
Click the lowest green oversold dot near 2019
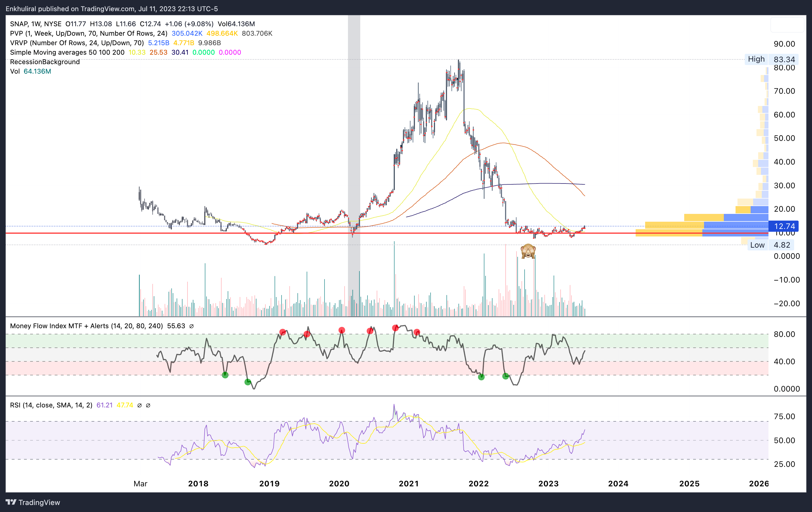pyautogui.click(x=248, y=382)
